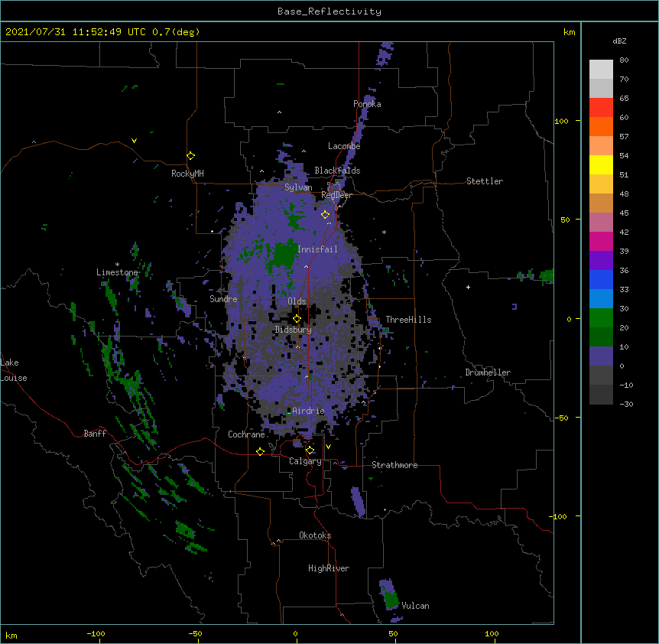Click the Lacombe city label

[x=344, y=146]
